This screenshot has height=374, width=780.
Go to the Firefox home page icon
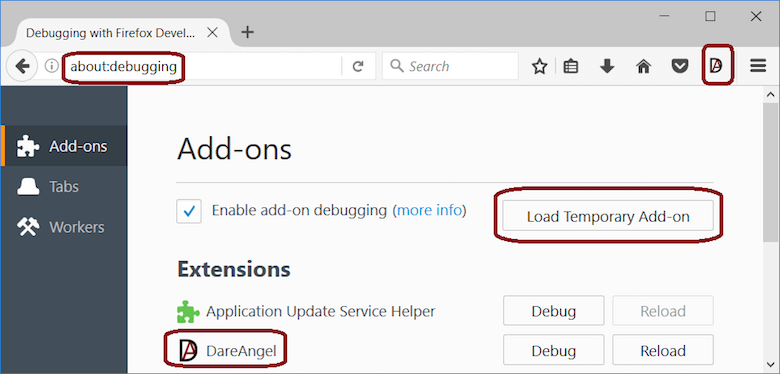click(x=644, y=66)
